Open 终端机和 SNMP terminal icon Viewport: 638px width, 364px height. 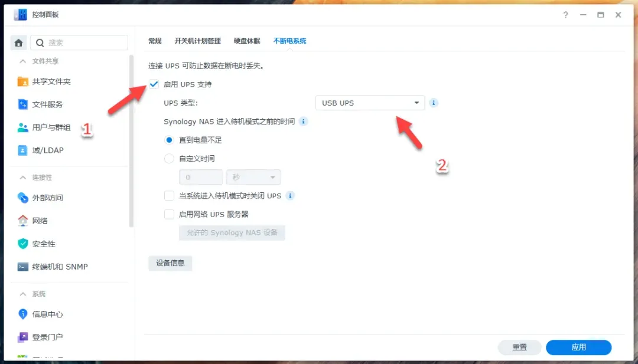coord(23,267)
